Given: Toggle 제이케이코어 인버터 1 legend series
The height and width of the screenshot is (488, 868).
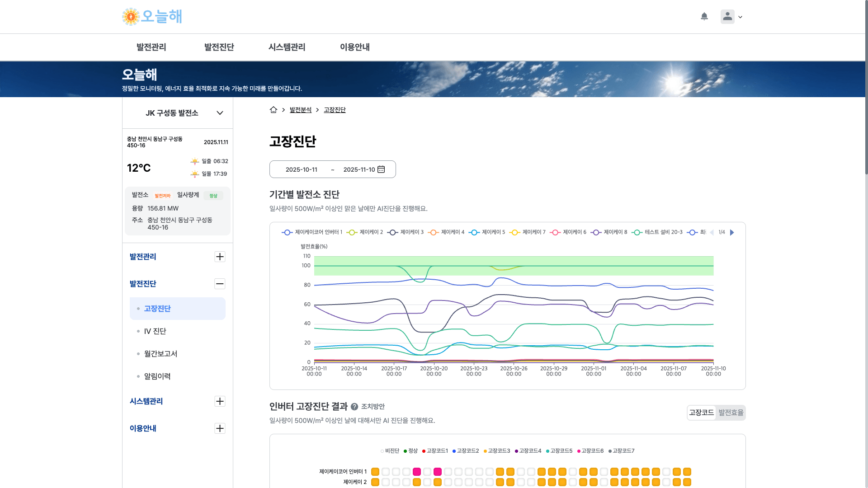Looking at the screenshot, I should pyautogui.click(x=312, y=232).
